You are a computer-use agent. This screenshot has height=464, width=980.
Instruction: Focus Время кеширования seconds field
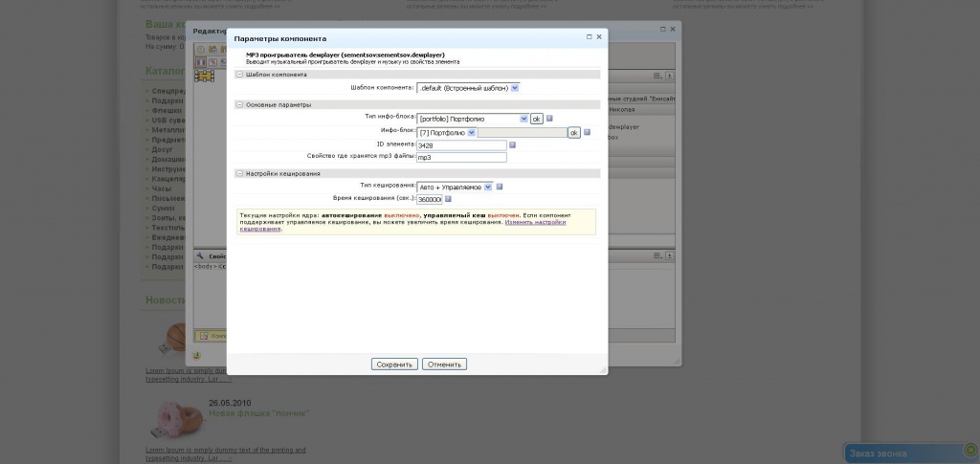430,200
